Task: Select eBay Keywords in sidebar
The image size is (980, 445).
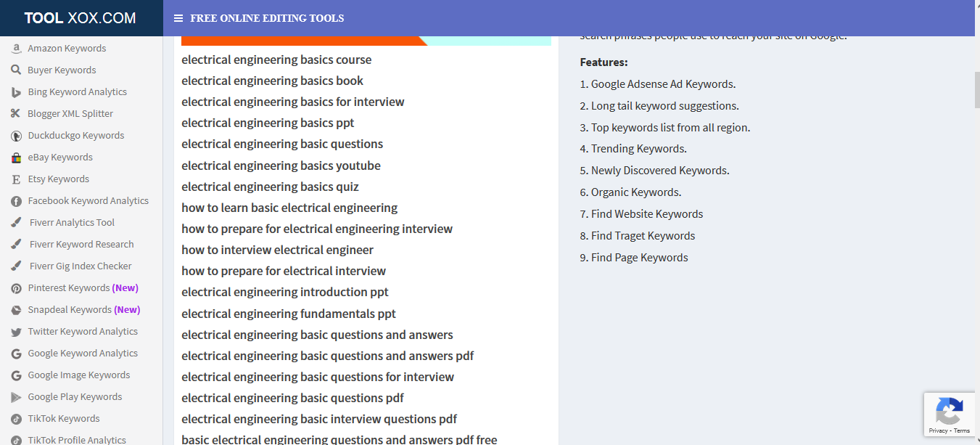Action: coord(60,158)
